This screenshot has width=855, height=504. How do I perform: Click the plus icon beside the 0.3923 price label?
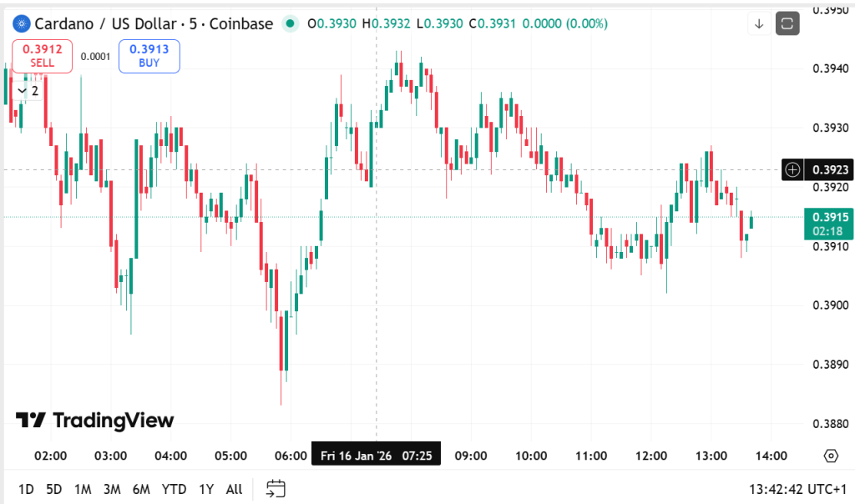pos(793,169)
